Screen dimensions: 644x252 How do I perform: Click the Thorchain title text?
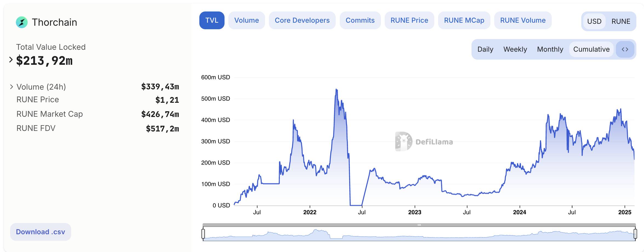[54, 22]
